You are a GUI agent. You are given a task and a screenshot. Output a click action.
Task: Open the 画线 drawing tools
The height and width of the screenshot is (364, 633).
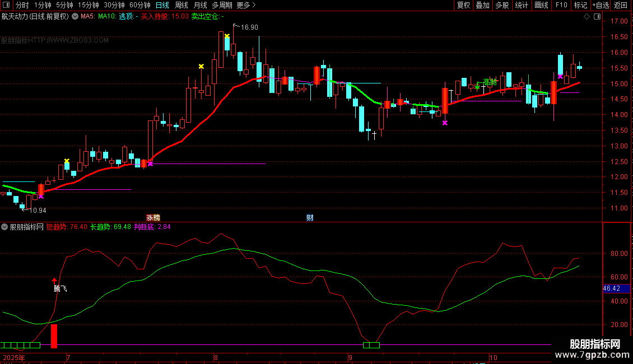pos(541,5)
